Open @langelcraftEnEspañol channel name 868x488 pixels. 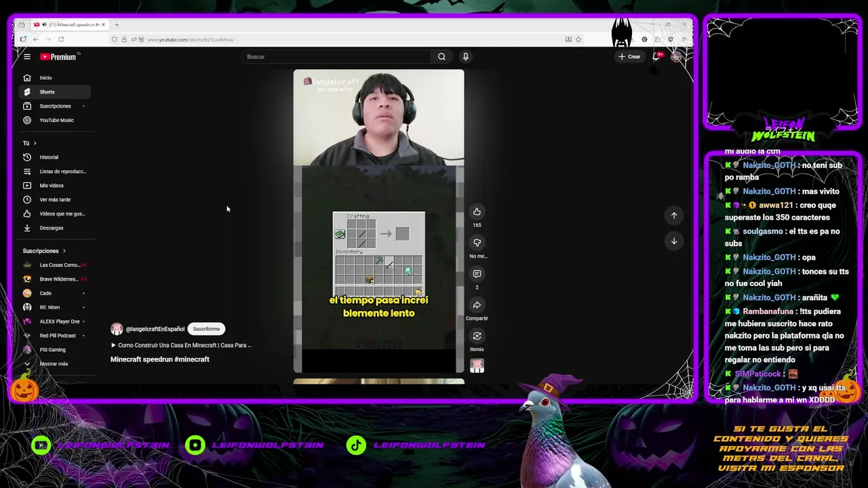point(155,329)
